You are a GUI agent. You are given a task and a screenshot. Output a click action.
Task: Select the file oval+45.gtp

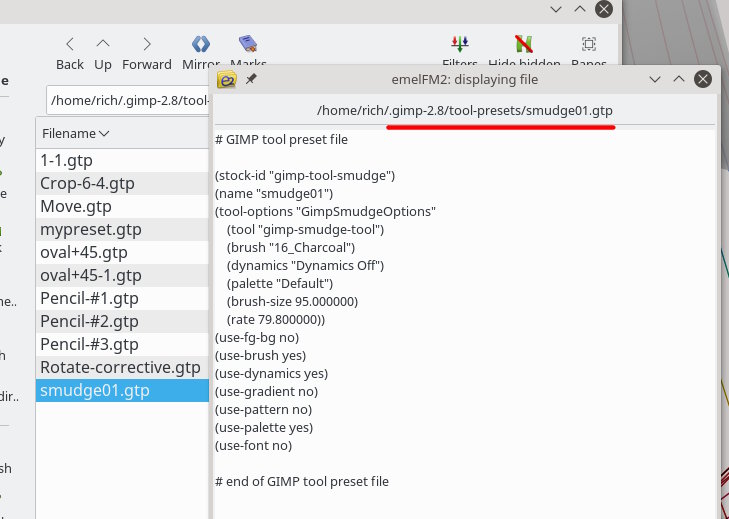122,253
